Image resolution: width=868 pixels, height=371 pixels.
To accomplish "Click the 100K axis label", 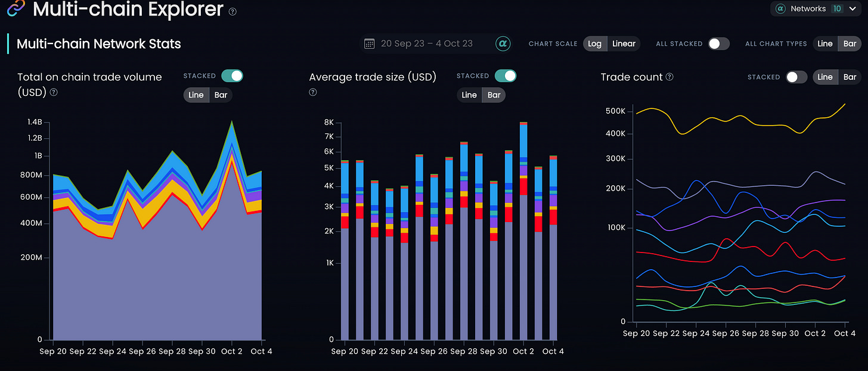I will tap(615, 227).
